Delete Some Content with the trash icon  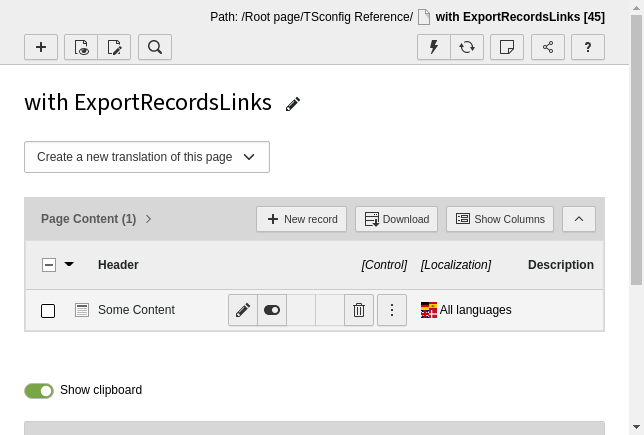click(x=359, y=310)
